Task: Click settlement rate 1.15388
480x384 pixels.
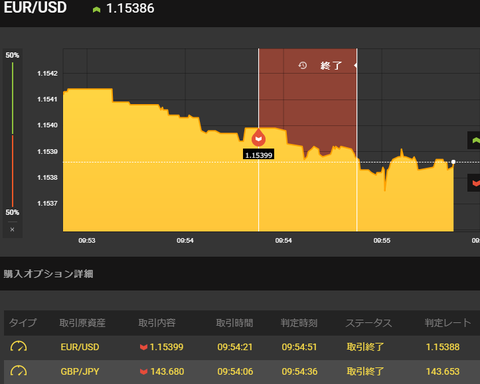Action: [443, 347]
